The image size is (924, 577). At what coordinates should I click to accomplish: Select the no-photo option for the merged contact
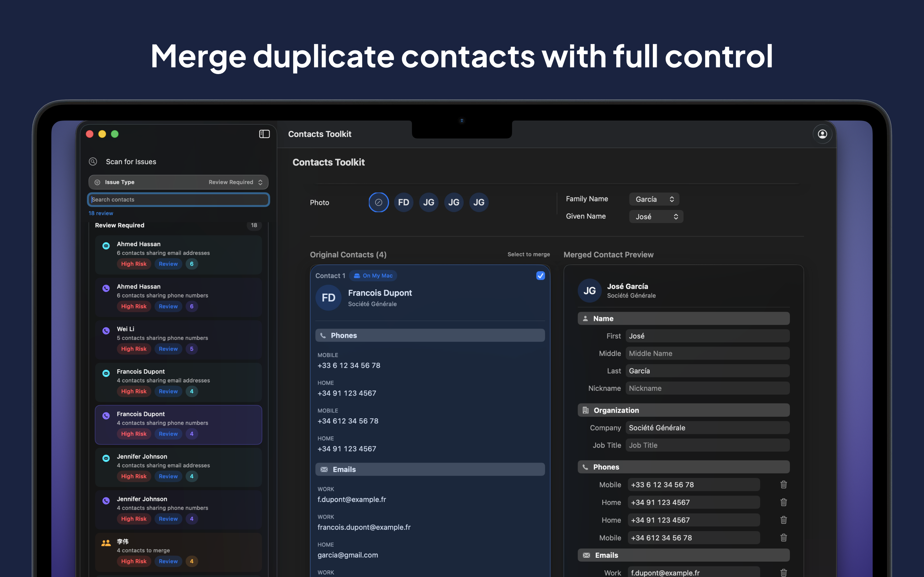coord(378,202)
